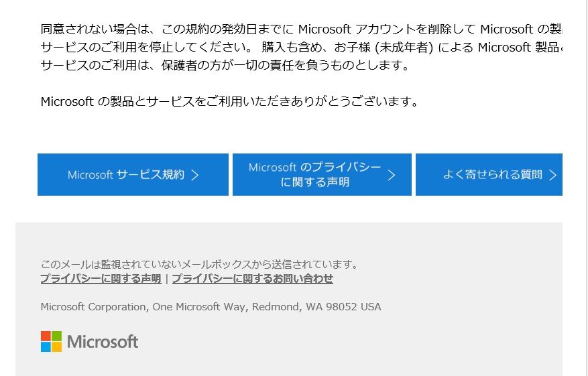The height and width of the screenshot is (376, 588).
Task: Click the 保護者の方が一切の責任を負う line
Action: pos(225,65)
